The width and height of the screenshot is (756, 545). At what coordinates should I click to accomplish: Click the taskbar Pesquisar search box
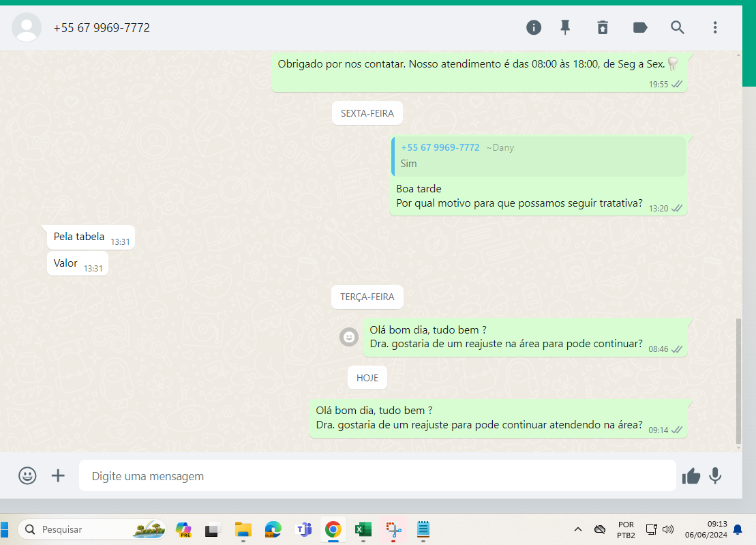(x=92, y=529)
